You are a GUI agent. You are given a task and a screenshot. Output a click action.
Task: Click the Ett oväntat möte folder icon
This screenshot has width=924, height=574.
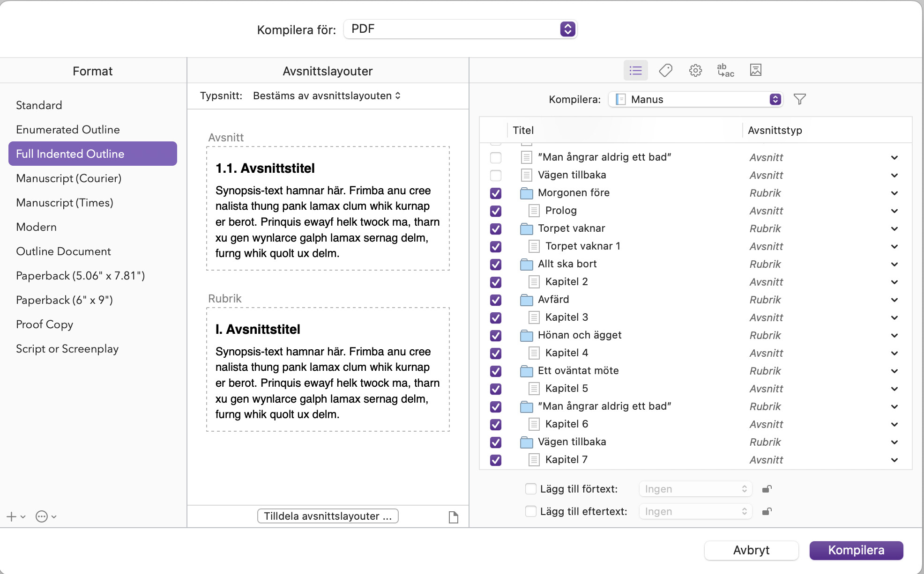pyautogui.click(x=527, y=371)
